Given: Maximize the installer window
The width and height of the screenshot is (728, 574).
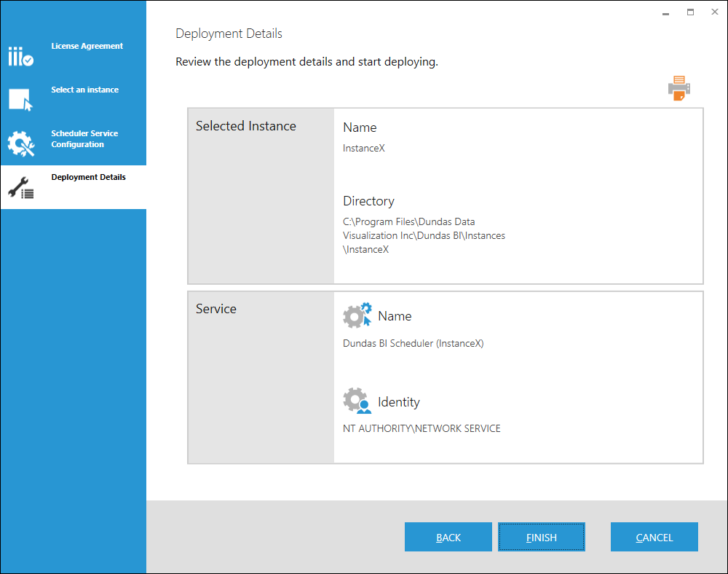Looking at the screenshot, I should (x=690, y=12).
